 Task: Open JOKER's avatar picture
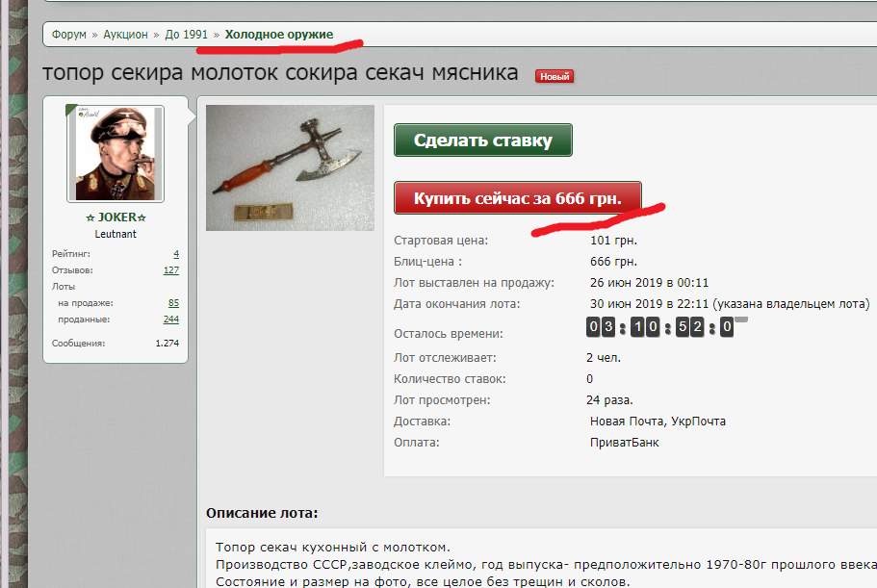coord(116,154)
